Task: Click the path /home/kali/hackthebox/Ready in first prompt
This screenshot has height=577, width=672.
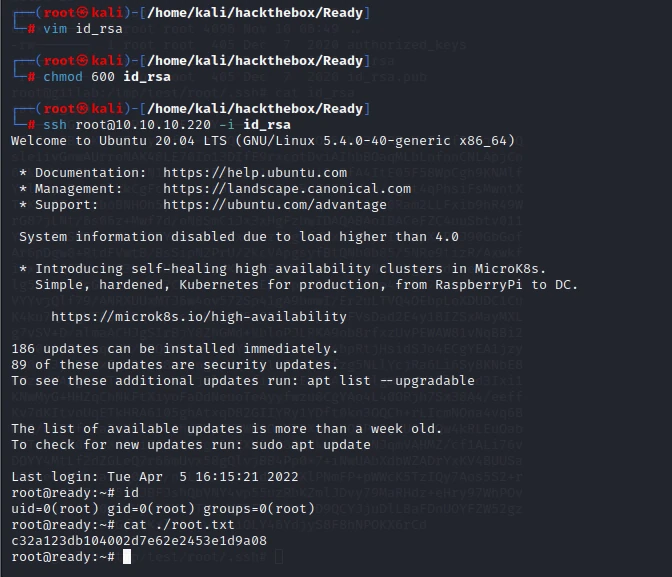Action: (x=255, y=13)
